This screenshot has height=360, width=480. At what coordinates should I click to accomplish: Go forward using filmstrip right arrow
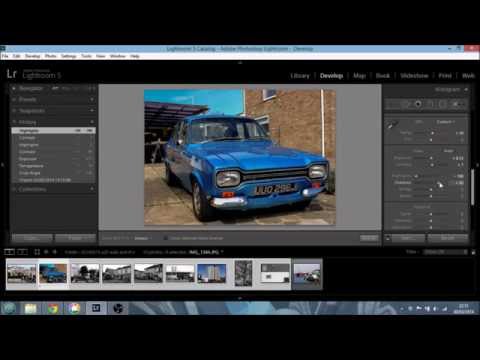click(55, 252)
